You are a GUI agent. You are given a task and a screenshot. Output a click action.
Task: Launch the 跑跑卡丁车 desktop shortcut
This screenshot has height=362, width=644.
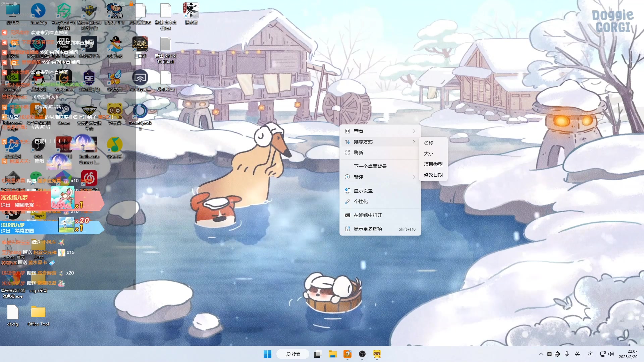115,13
